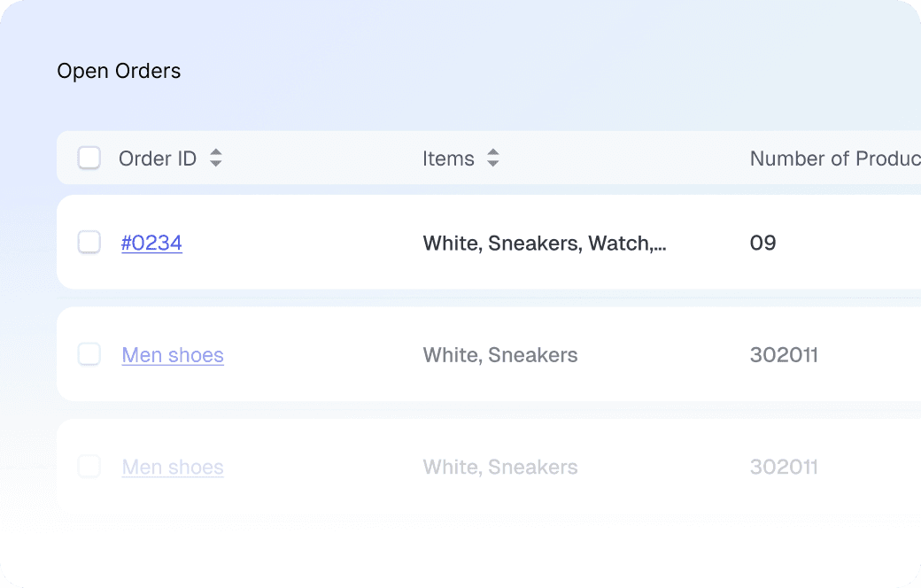Click the Items column header
The height and width of the screenshot is (588, 921).
point(448,159)
